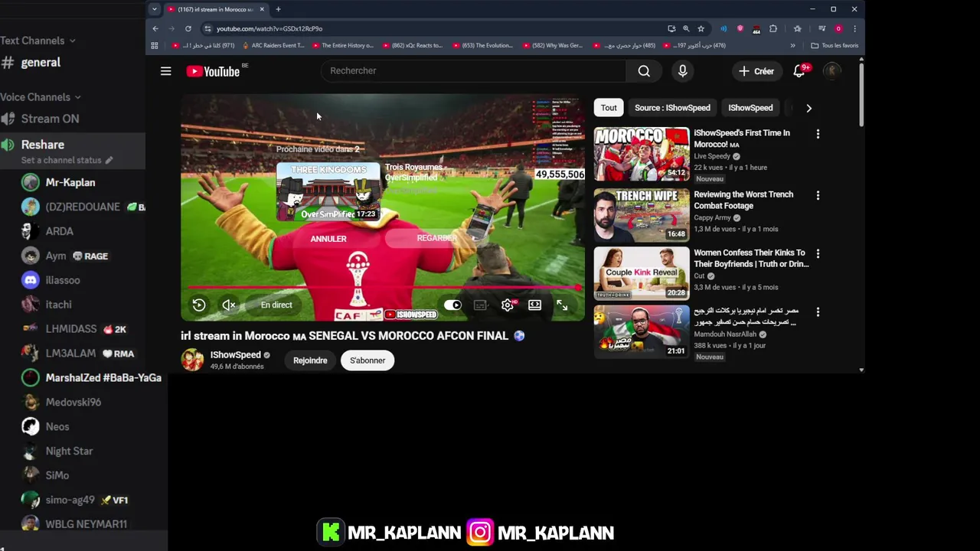Open IShowSpeed's First Time In Morocco thumbnail
The width and height of the screenshot is (980, 551).
[642, 154]
